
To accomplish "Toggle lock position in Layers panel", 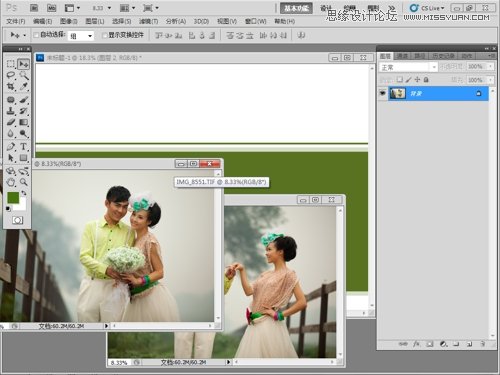I will pos(417,80).
